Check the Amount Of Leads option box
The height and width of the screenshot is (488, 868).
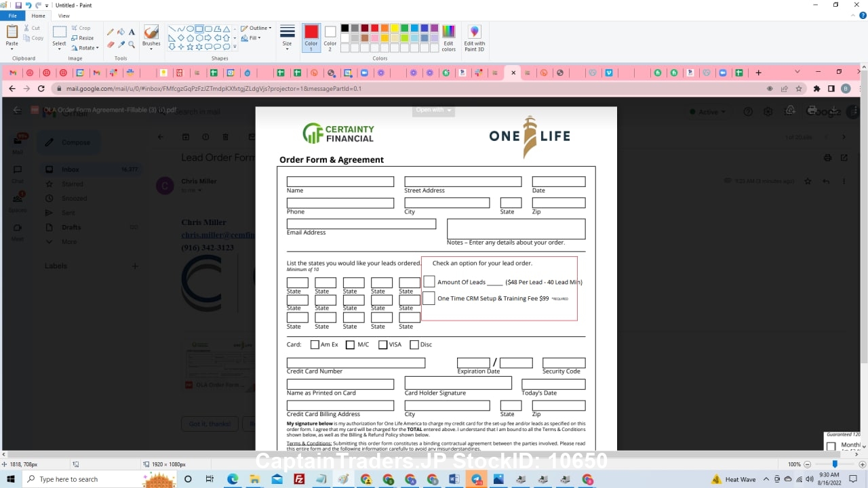(429, 281)
